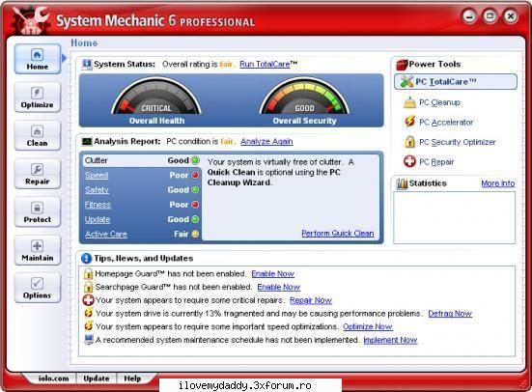The height and width of the screenshot is (392, 532).
Task: Click the green Safety status indicator
Action: [195, 189]
